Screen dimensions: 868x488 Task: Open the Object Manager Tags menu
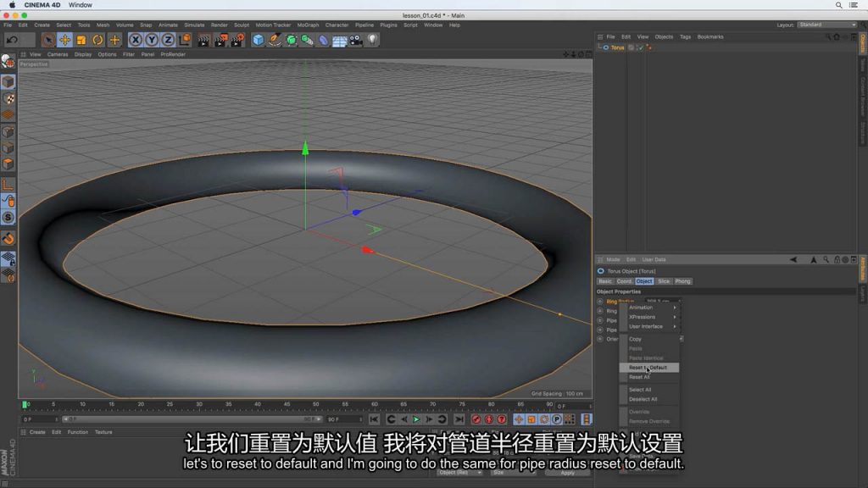pyautogui.click(x=685, y=37)
